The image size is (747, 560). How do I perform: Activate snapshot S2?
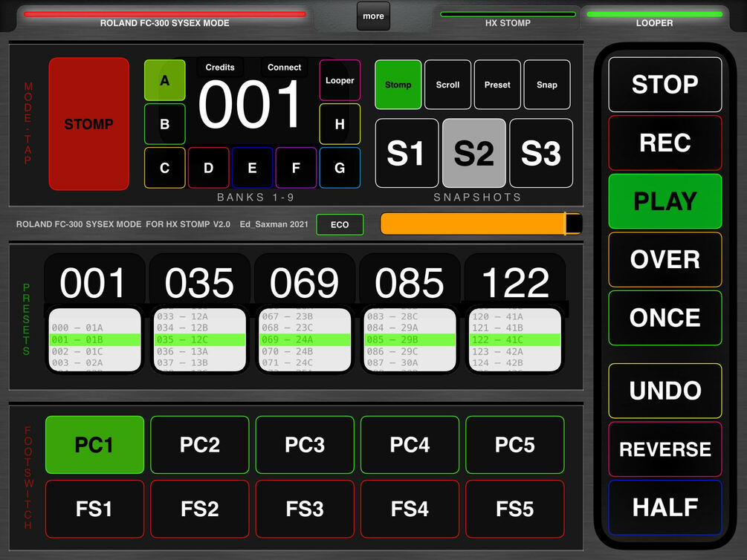[474, 153]
